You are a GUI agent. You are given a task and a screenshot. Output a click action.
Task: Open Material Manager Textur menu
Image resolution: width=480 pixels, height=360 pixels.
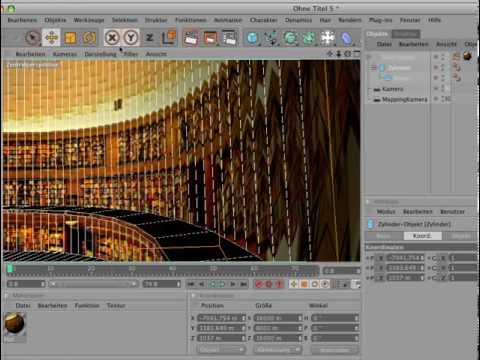tap(116, 306)
